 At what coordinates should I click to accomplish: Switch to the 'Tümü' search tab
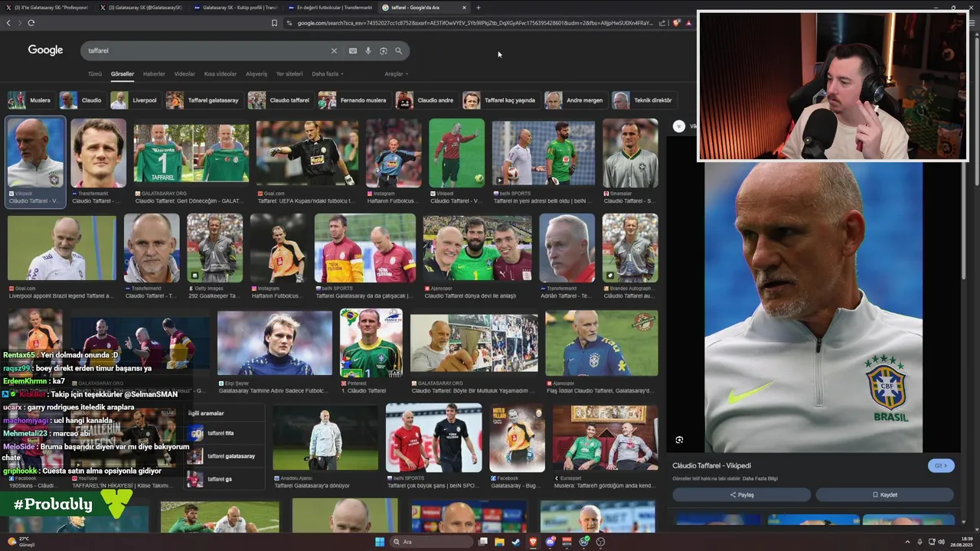[x=95, y=74]
